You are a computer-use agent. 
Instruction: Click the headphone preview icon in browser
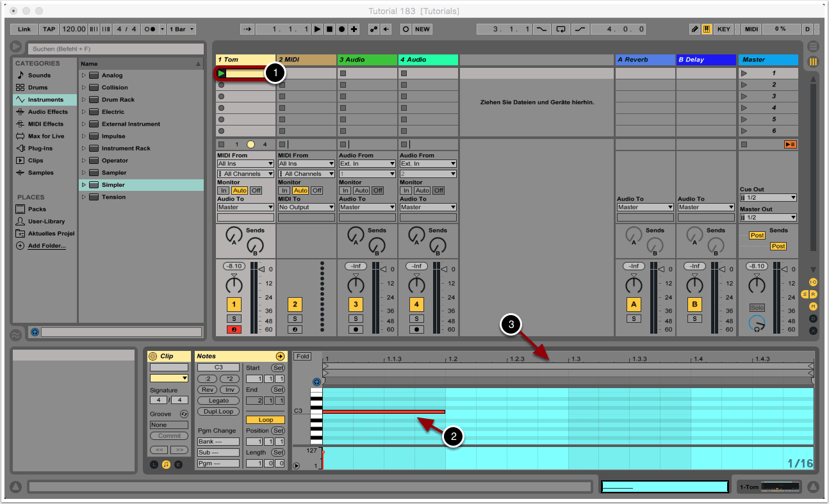(35, 332)
